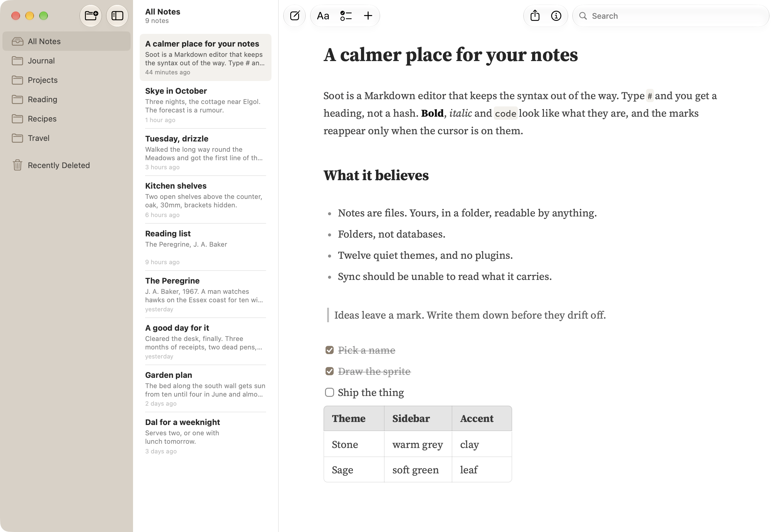Image resolution: width=774 pixels, height=532 pixels.
Task: Click the 'Ideas leave a mark' blockquote
Action: pyautogui.click(x=470, y=315)
